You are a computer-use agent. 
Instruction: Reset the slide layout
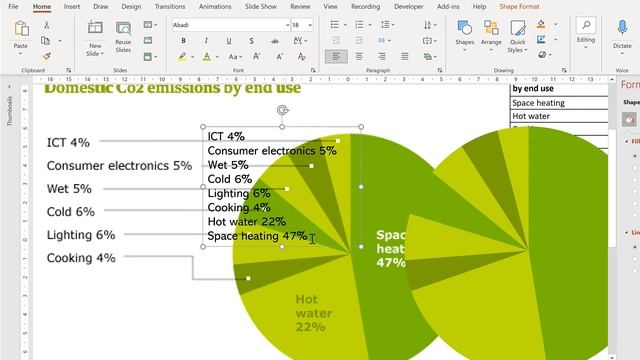pos(148,40)
